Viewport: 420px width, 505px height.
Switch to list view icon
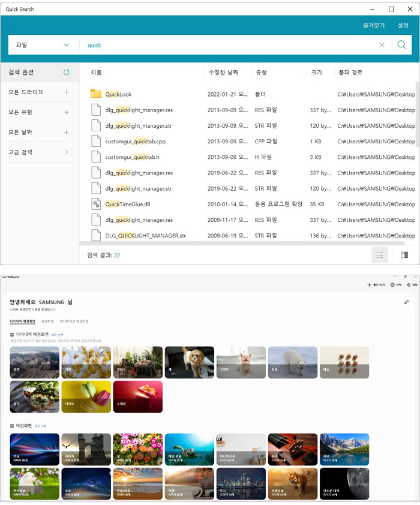[x=379, y=255]
